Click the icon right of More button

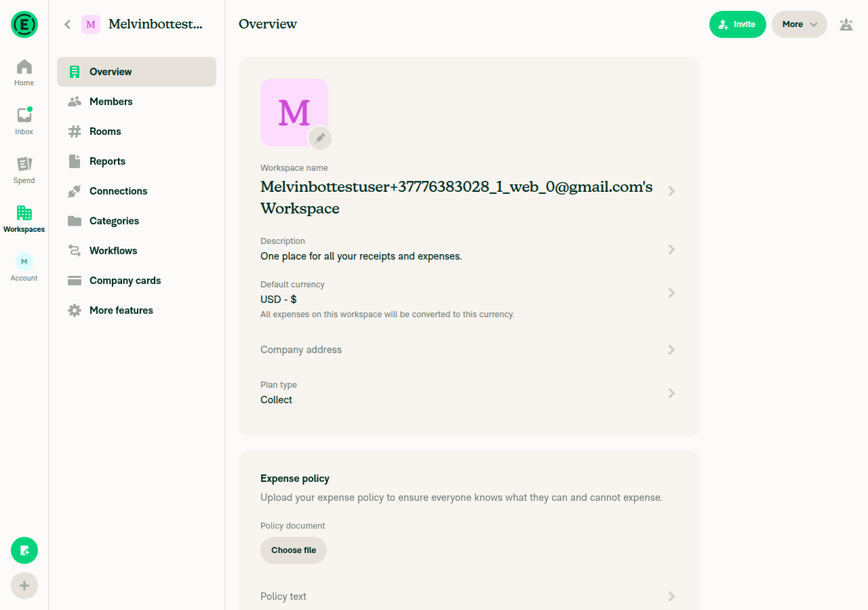click(846, 24)
